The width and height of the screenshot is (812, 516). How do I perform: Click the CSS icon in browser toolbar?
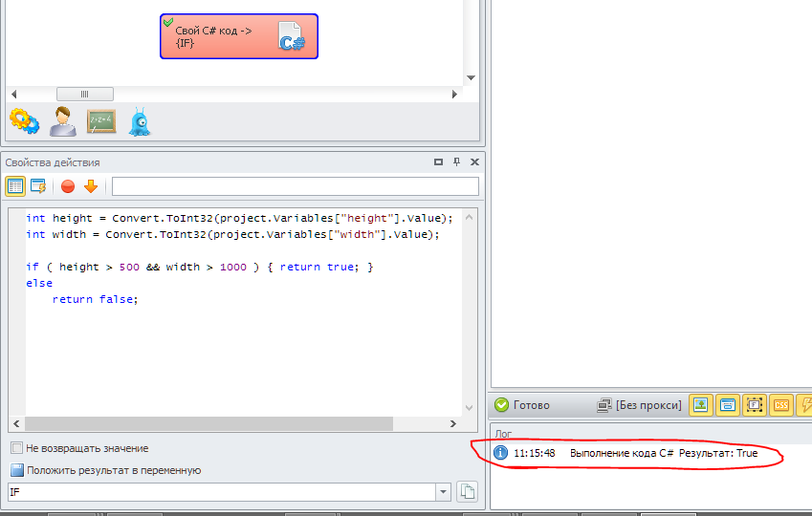tap(781, 405)
